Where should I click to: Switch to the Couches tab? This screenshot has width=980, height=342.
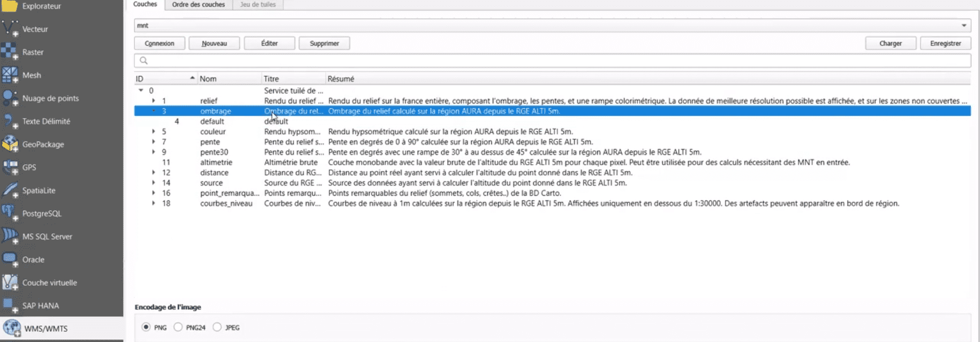145,4
